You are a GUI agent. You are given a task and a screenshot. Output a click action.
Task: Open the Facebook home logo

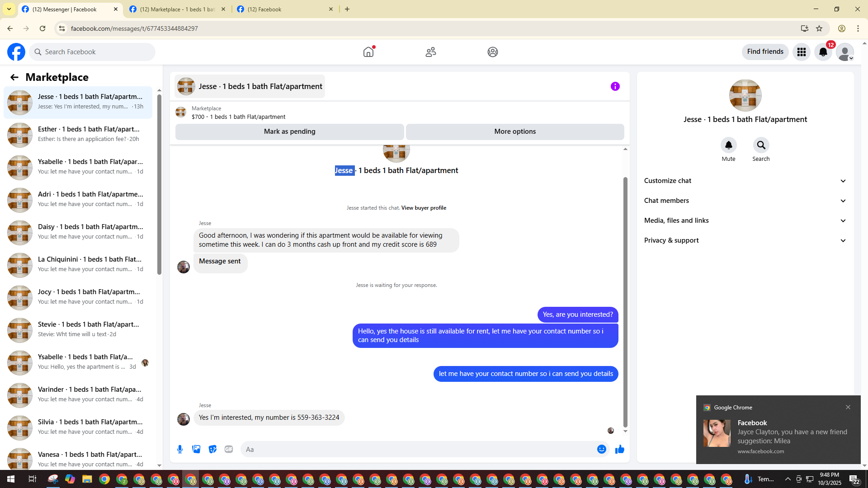click(x=16, y=52)
